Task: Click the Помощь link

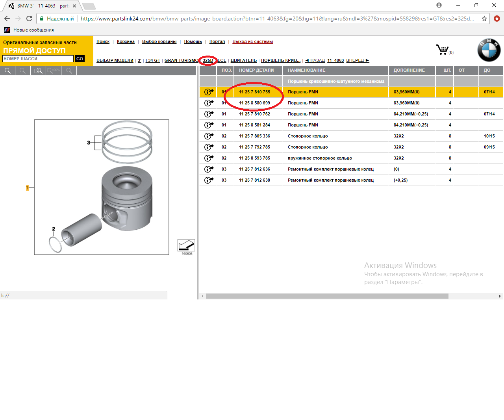Action: 193,41
